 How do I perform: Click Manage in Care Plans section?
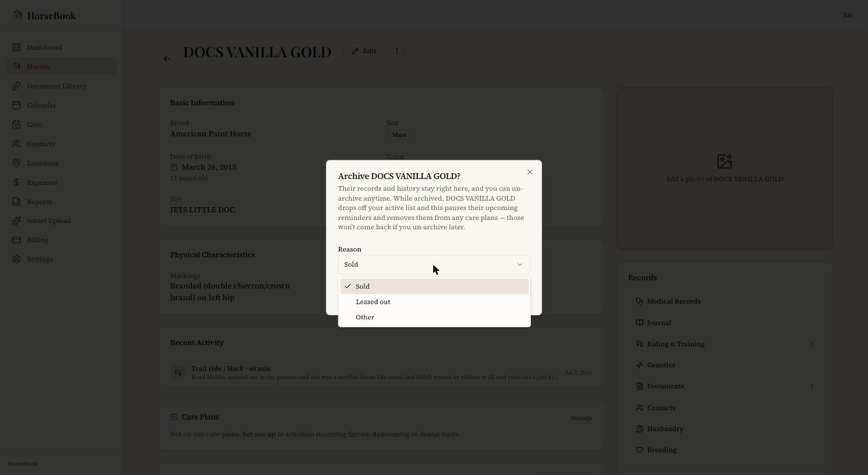point(581,418)
